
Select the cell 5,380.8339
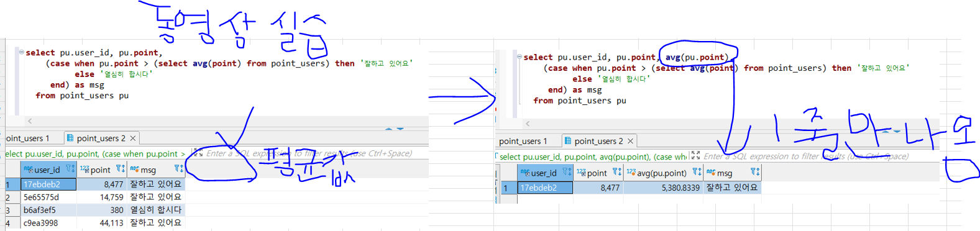tap(663, 188)
